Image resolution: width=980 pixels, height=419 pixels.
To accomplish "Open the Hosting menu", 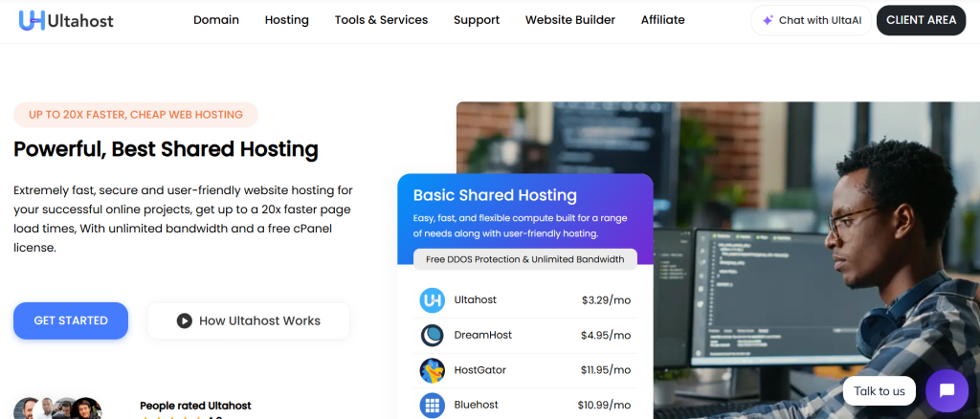I will (x=287, y=20).
